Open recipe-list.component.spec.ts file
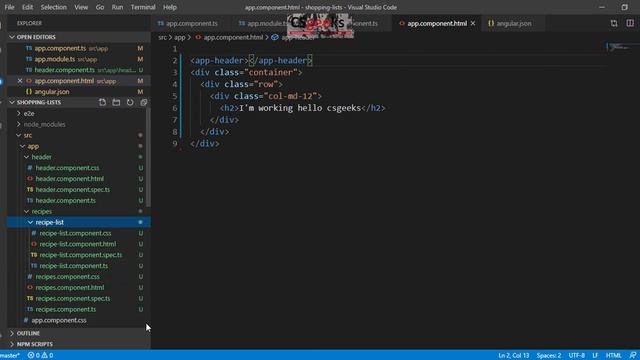640x360 pixels. [x=81, y=255]
